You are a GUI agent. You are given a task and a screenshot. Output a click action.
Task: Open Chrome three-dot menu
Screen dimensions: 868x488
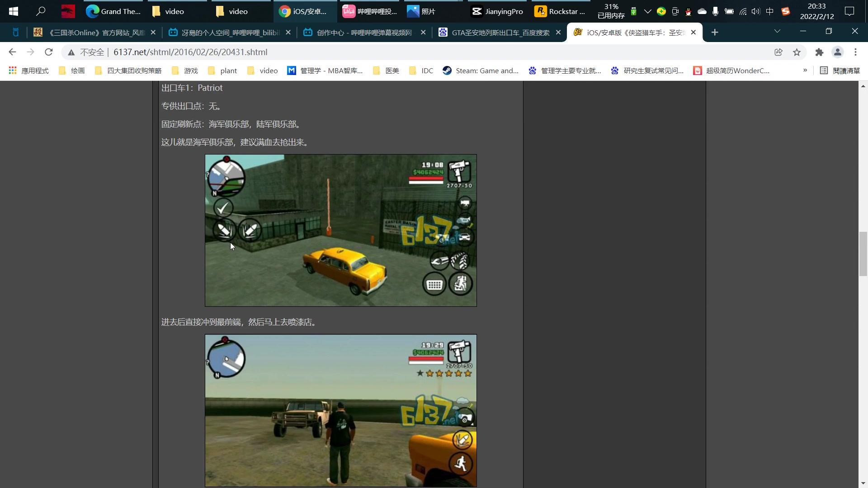[855, 52]
